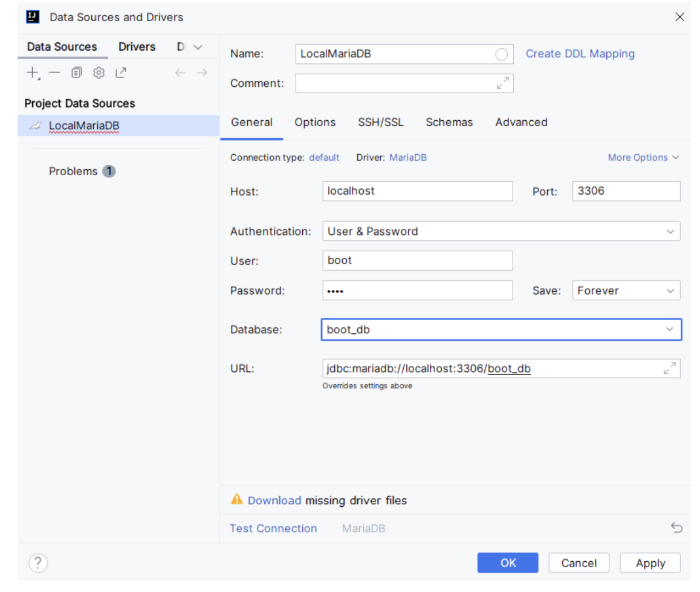Click the MariaDB icon beside LocalMariaDB
The image size is (700, 592).
[35, 126]
